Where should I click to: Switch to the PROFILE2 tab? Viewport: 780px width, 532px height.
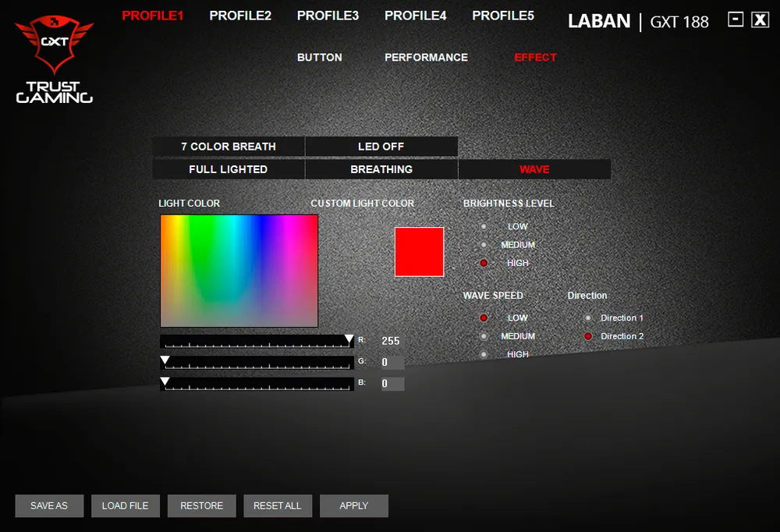coord(240,16)
